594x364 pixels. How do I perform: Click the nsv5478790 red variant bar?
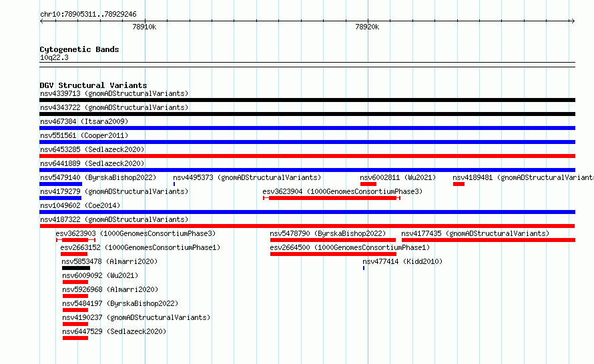tap(333, 240)
